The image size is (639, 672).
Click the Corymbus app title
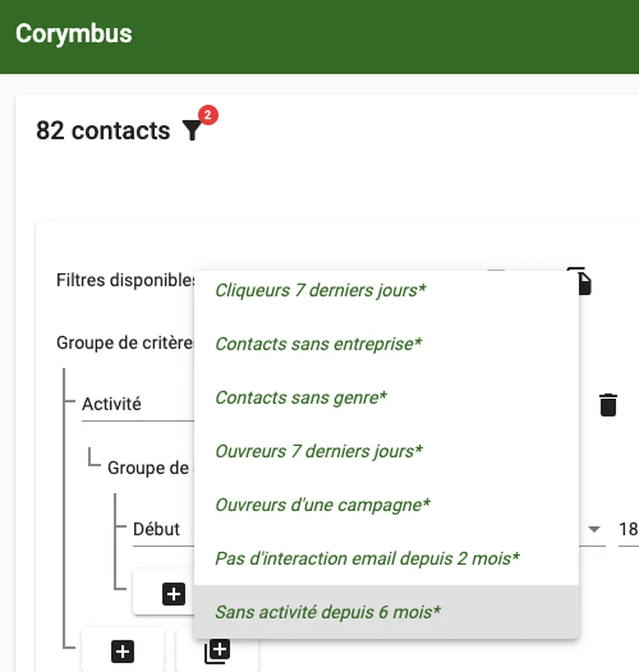point(74,34)
